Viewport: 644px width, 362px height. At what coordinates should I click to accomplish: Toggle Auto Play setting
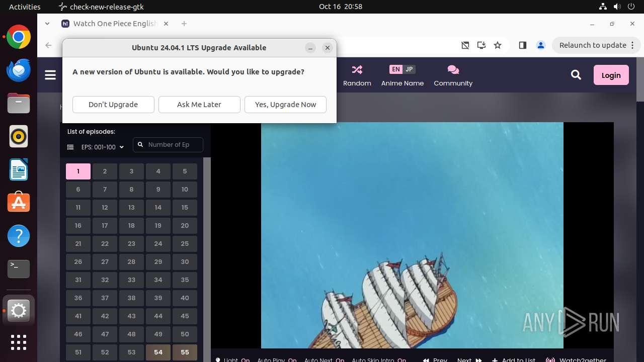click(x=277, y=360)
